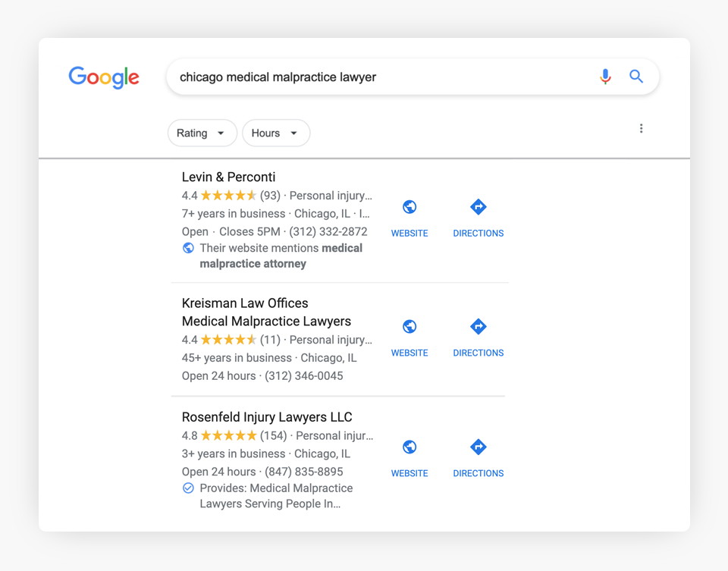Click into the search query field

coord(379,77)
